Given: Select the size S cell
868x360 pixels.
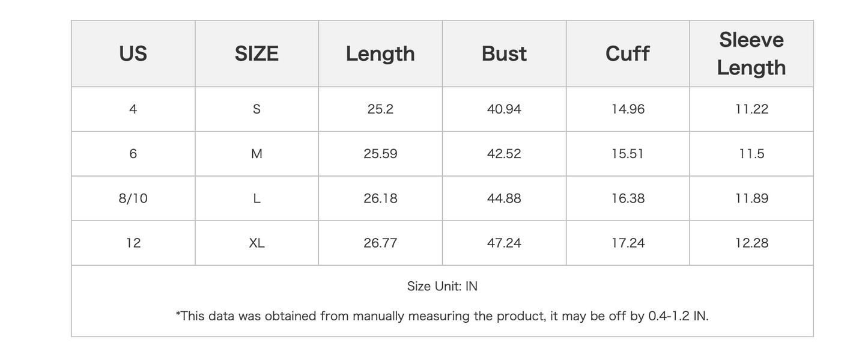Looking at the screenshot, I should (x=256, y=109).
